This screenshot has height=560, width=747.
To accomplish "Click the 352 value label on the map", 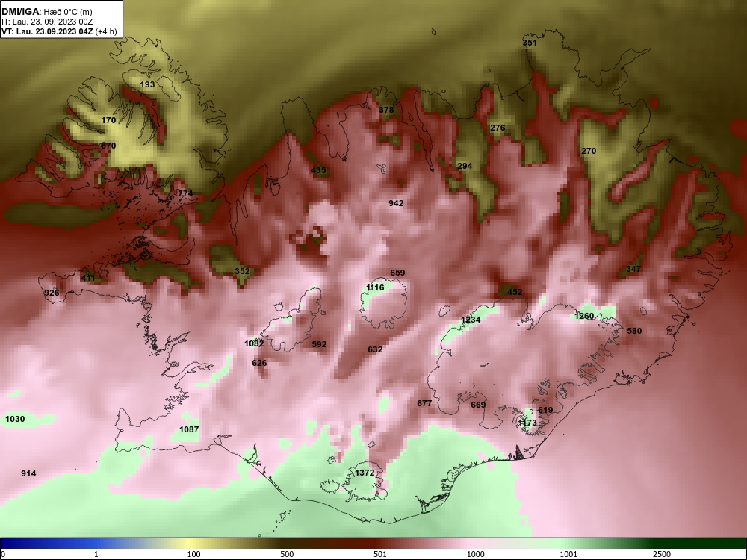I will (x=242, y=272).
